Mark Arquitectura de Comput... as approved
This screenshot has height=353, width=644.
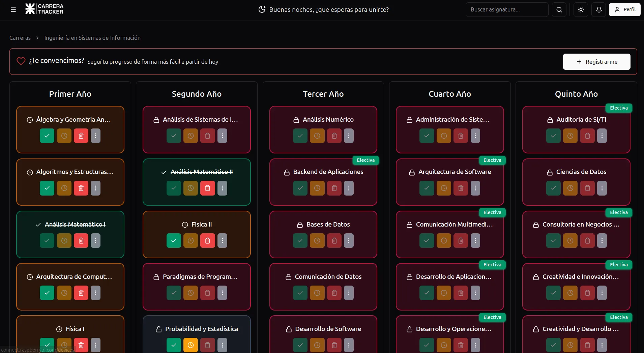(x=47, y=293)
